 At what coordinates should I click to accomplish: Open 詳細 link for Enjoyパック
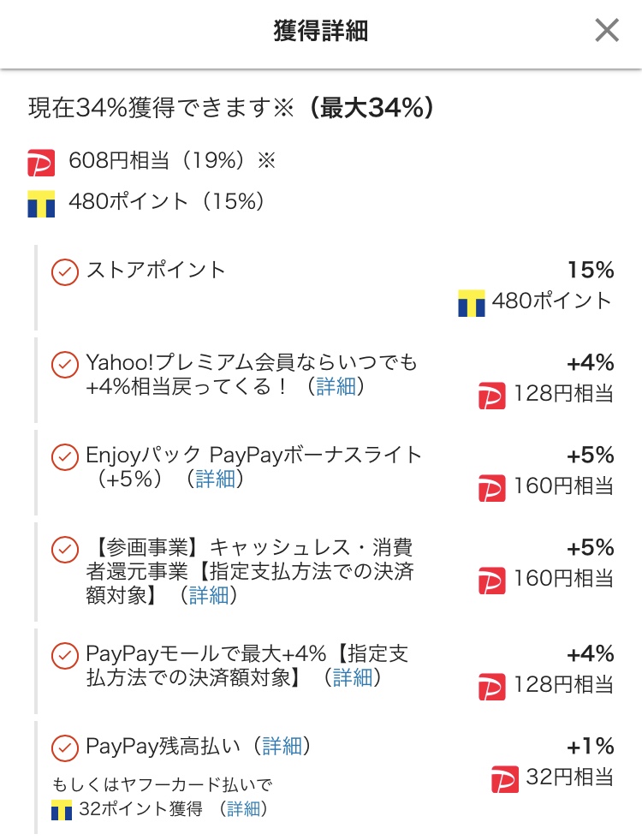pyautogui.click(x=215, y=479)
